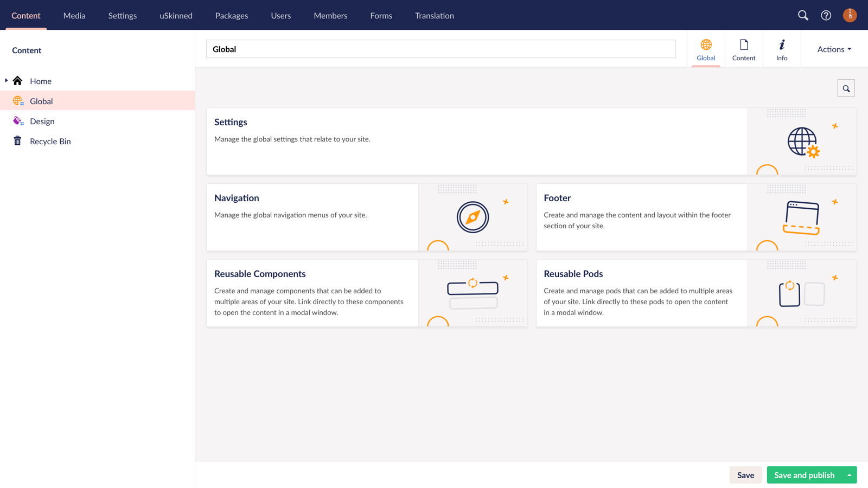
Task: Switch to the Info tab
Action: (782, 48)
